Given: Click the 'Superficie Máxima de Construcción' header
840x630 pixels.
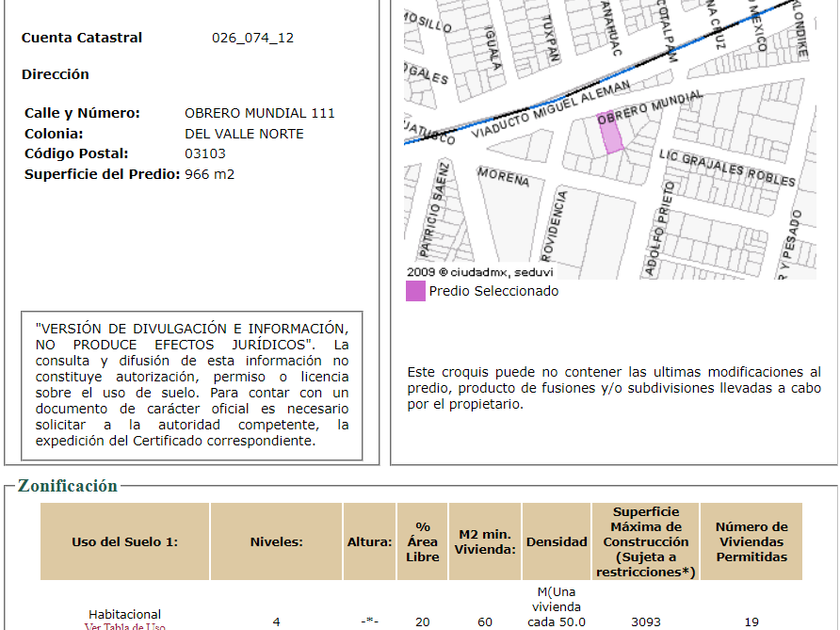Looking at the screenshot, I should click(646, 542).
